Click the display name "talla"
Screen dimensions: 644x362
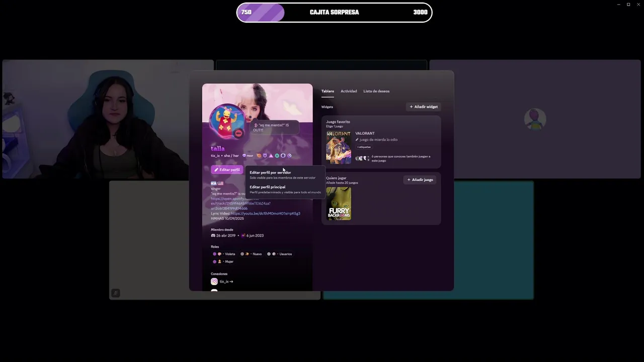(218, 148)
